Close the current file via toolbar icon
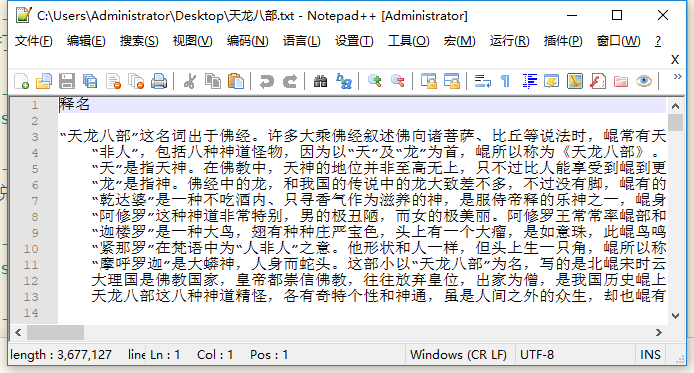Screen dimensions: 694x373 113,81
